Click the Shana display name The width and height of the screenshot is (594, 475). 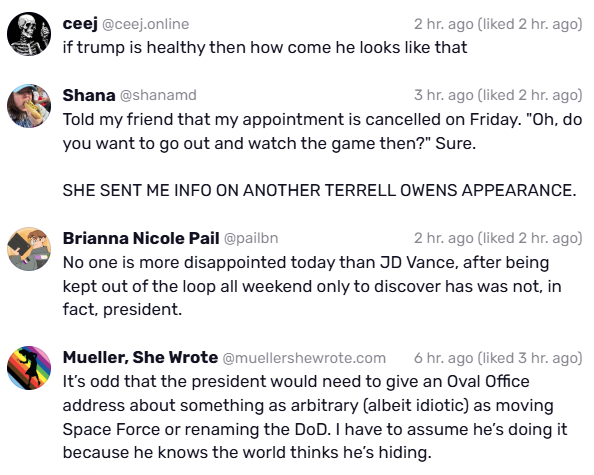pyautogui.click(x=89, y=95)
